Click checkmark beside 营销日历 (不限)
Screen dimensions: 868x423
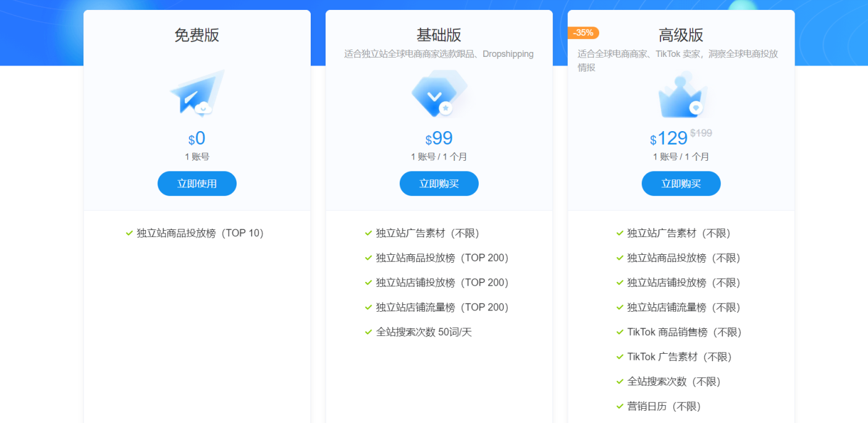(x=620, y=406)
